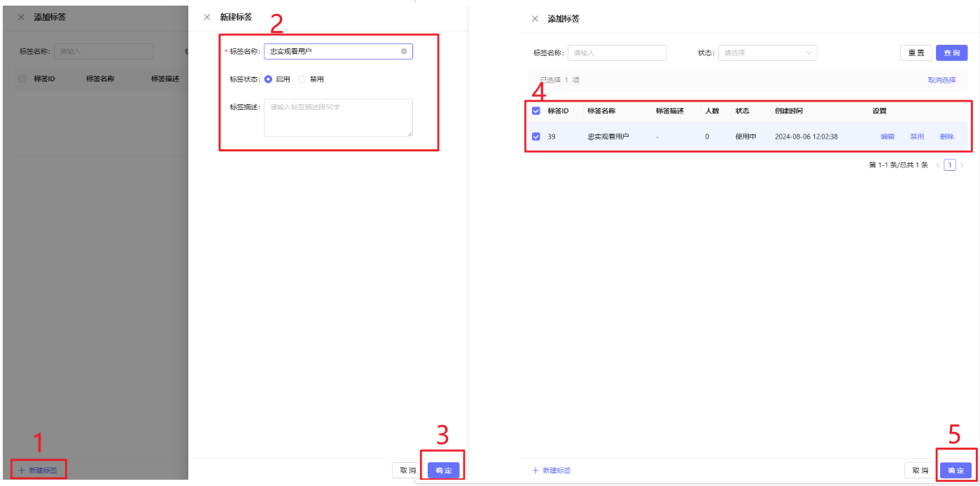This screenshot has height=486, width=980.
Task: Click 编辑 link for 忠实观看用户
Action: tap(887, 137)
